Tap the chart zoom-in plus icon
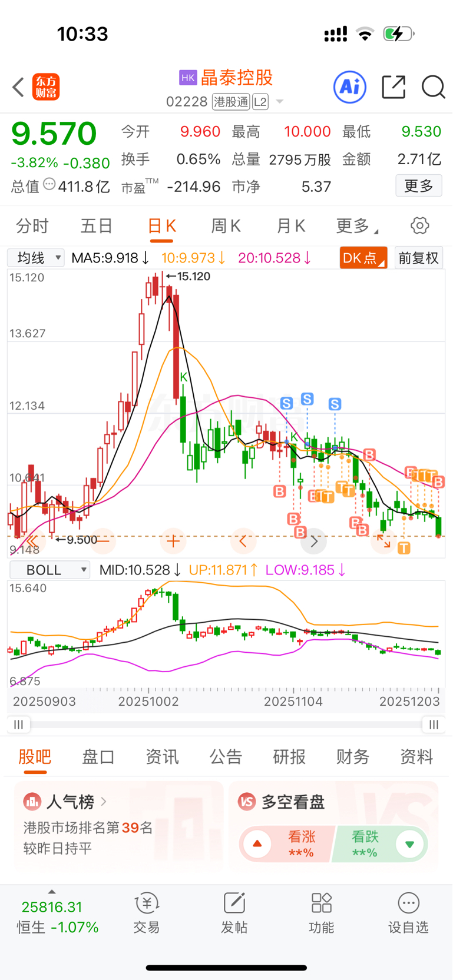This screenshot has width=453, height=980. tap(173, 540)
